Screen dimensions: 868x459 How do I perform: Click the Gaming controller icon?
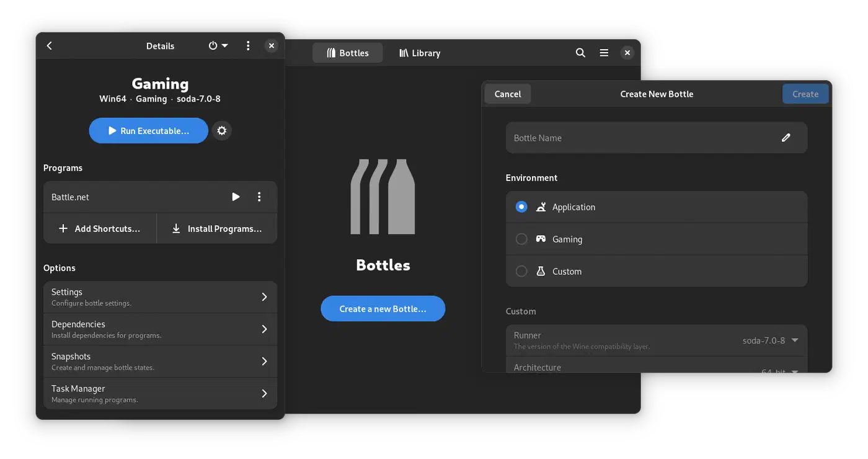click(541, 239)
